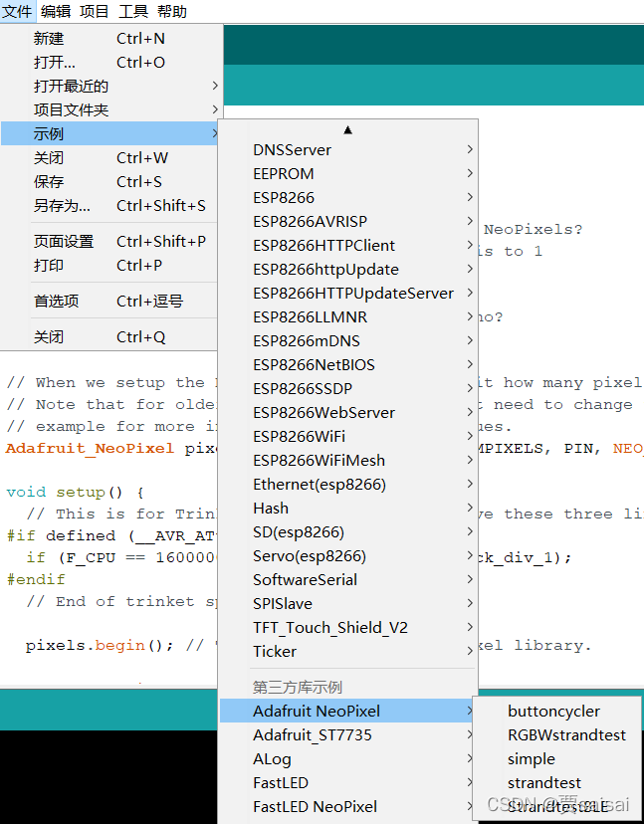Open the TFT_Touch_Shield_V2 examples submenu

pyautogui.click(x=348, y=628)
